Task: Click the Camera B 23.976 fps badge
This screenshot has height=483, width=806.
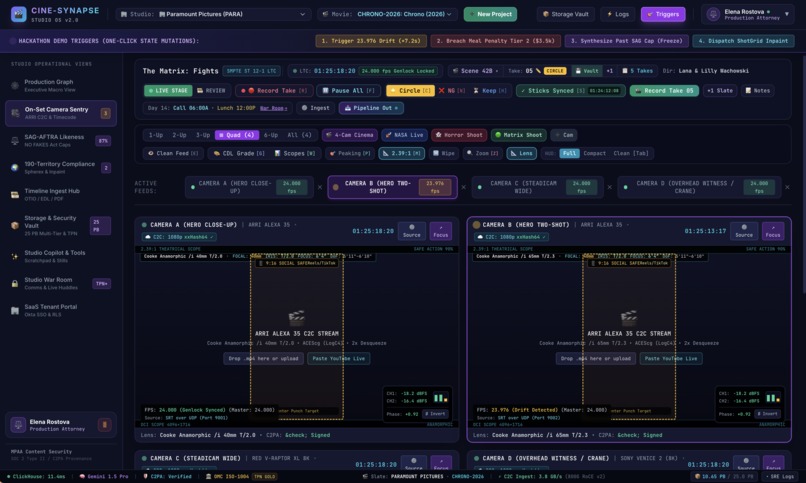Action: [x=435, y=187]
